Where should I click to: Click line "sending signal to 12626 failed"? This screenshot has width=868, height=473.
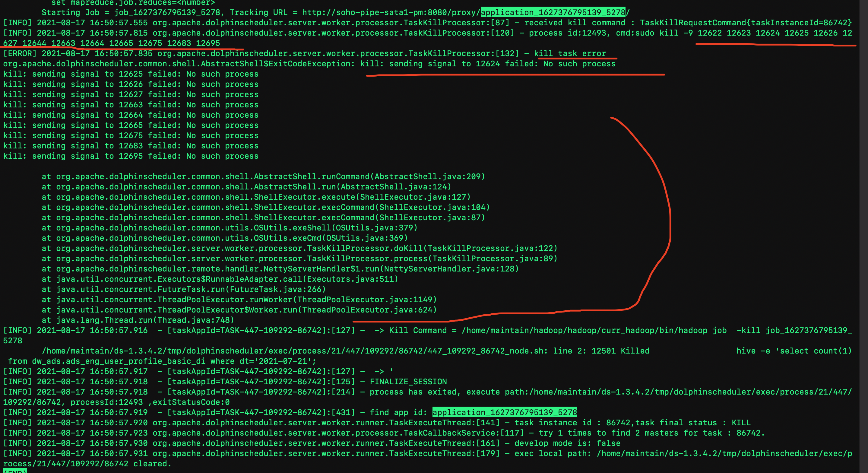131,84
